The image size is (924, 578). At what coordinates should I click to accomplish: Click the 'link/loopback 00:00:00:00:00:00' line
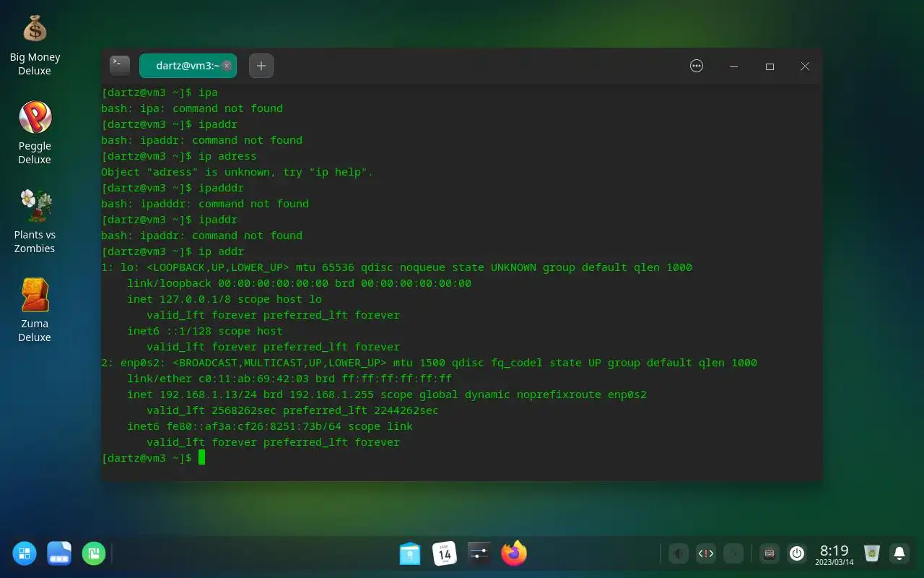coord(299,283)
